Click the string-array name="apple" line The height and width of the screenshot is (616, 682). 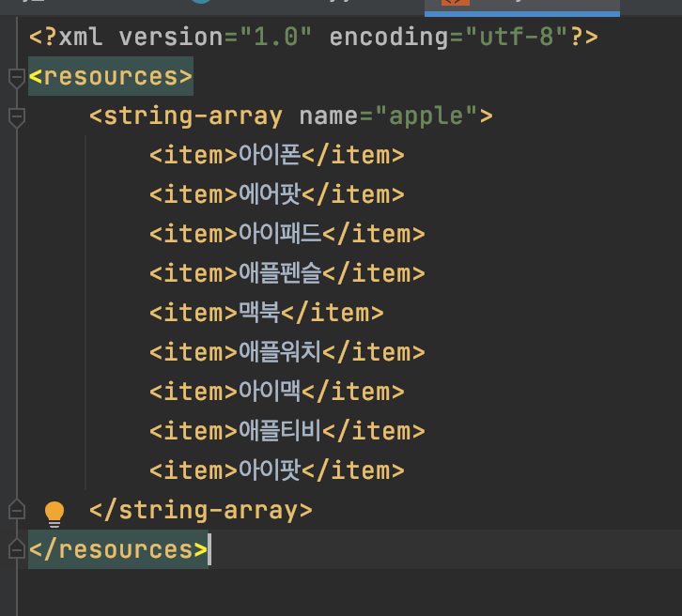click(291, 116)
